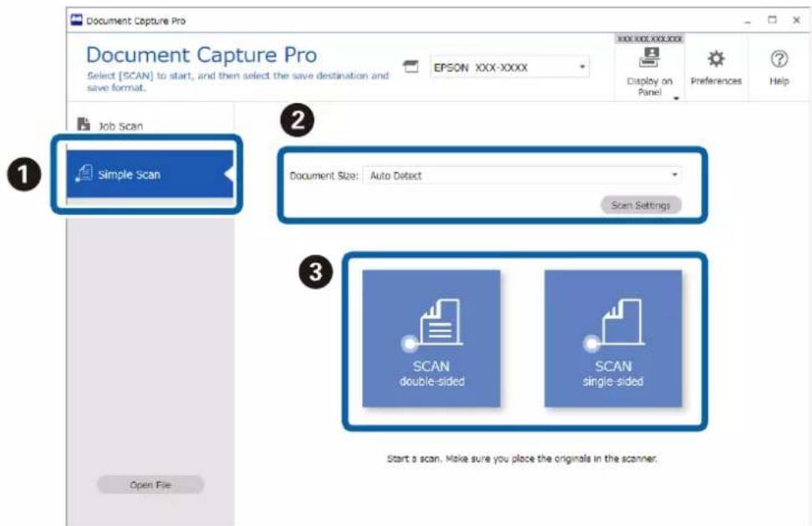Expand the Document Size Auto Detect dropdown

[522, 176]
